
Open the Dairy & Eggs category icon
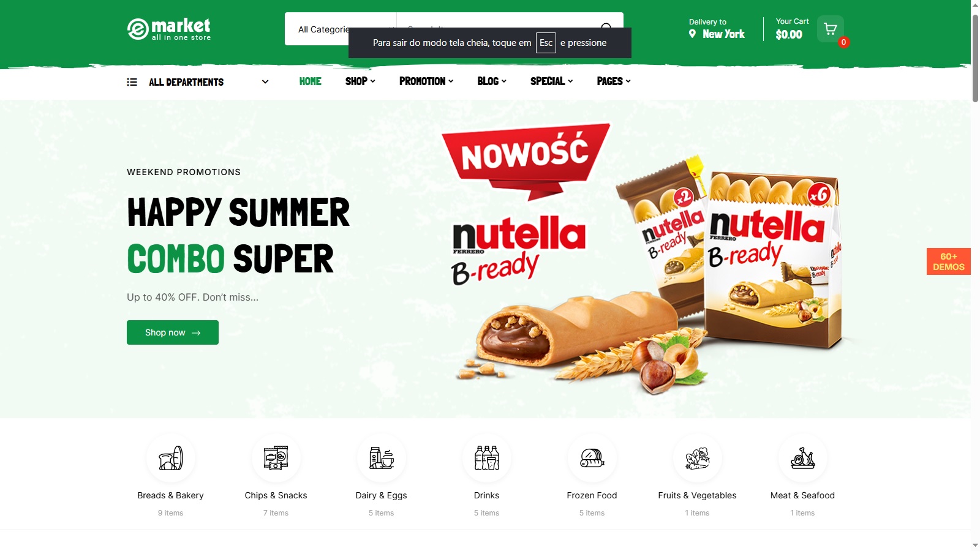[x=382, y=458]
